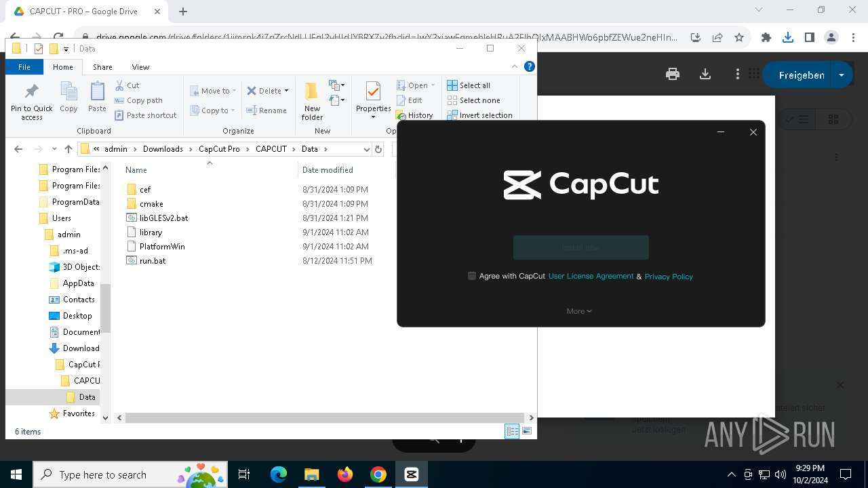The image size is (868, 488).
Task: Click Invert selection in ribbon
Action: click(x=479, y=115)
